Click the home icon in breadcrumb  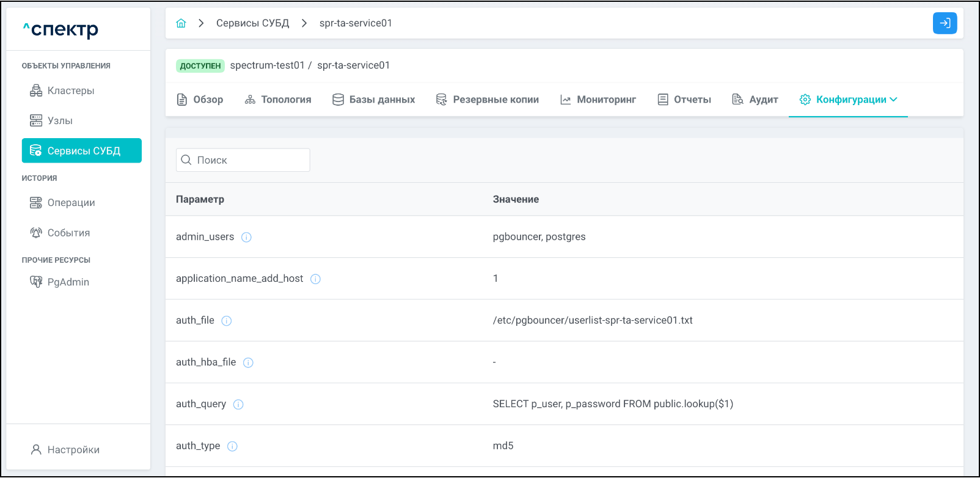click(181, 23)
